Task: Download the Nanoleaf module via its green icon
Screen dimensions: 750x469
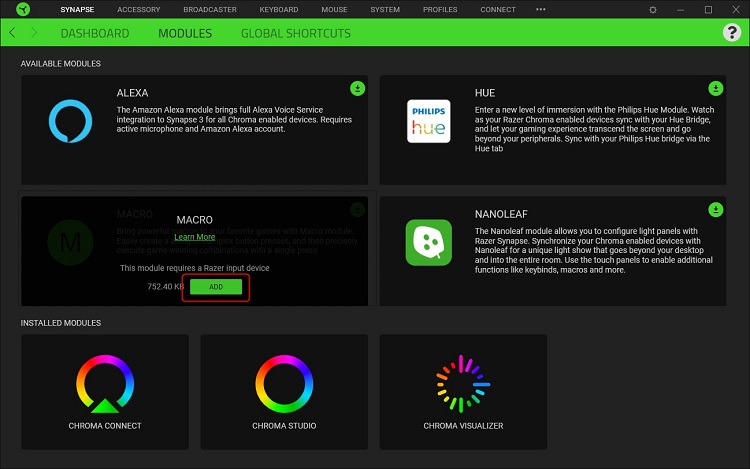Action: 716,209
